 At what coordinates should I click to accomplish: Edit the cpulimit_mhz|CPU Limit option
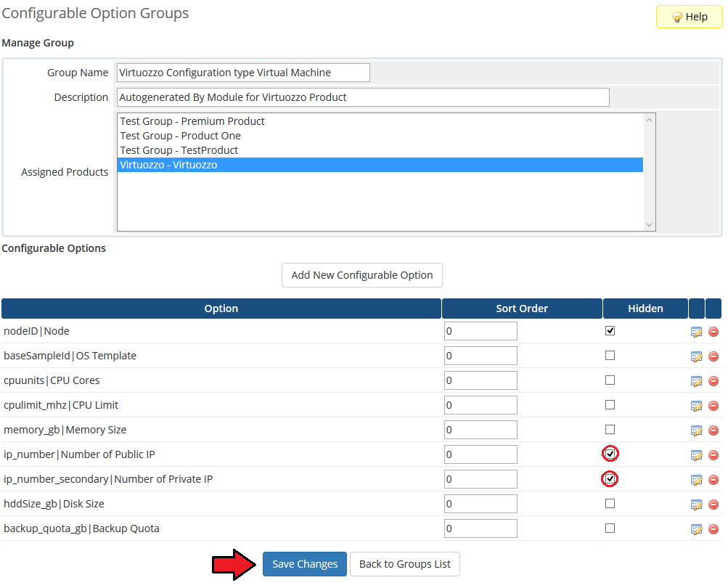pyautogui.click(x=697, y=406)
